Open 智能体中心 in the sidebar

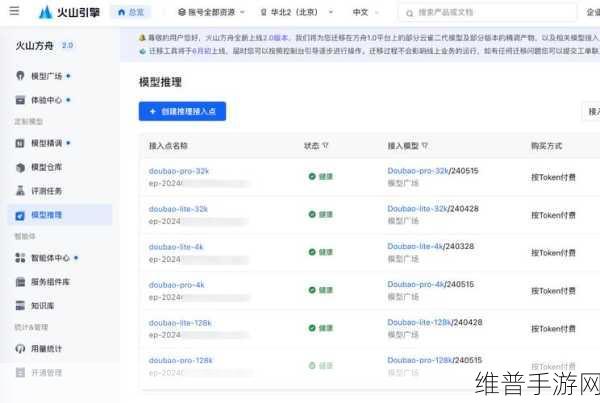coord(50,258)
